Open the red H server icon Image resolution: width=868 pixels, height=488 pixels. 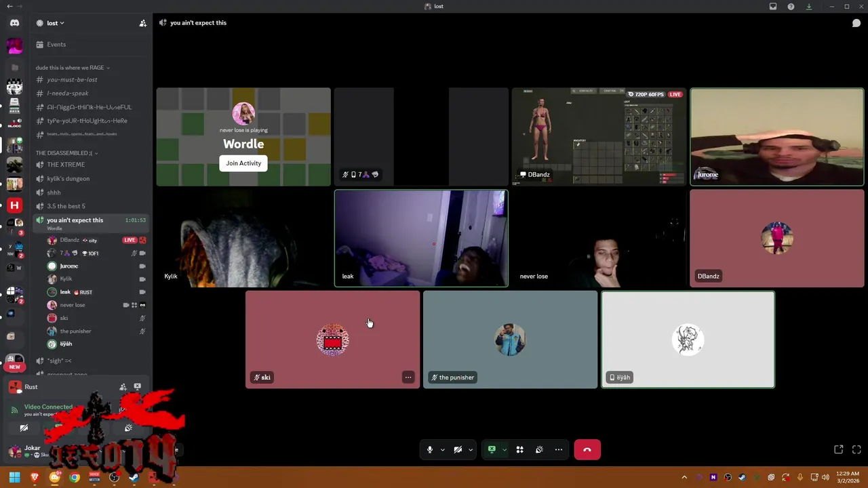point(14,205)
